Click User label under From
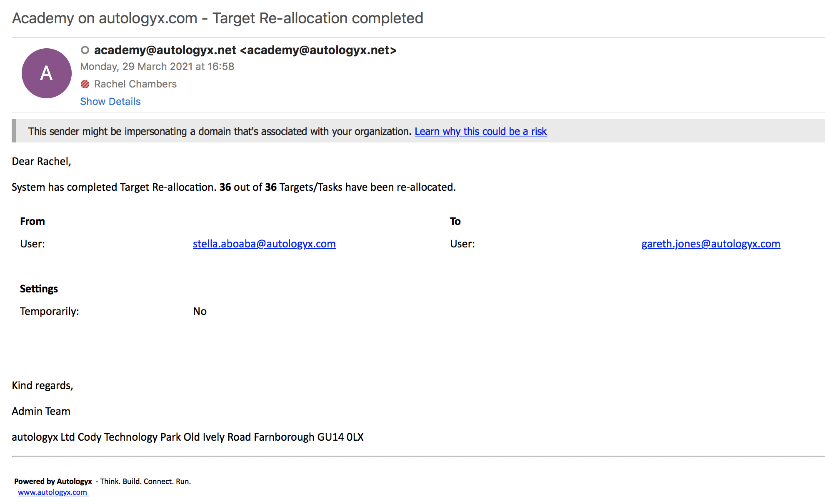 click(x=32, y=244)
